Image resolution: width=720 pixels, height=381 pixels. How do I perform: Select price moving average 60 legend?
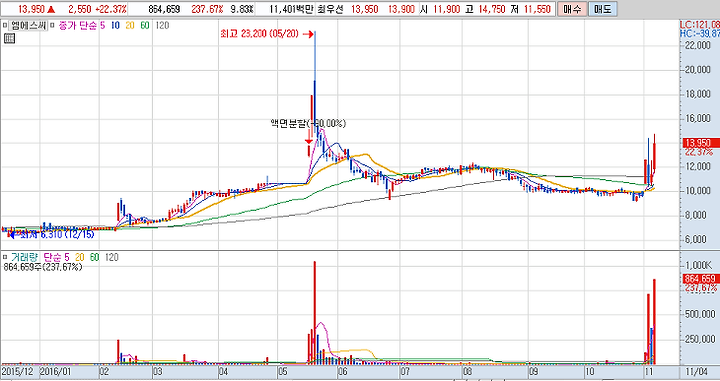coord(145,26)
